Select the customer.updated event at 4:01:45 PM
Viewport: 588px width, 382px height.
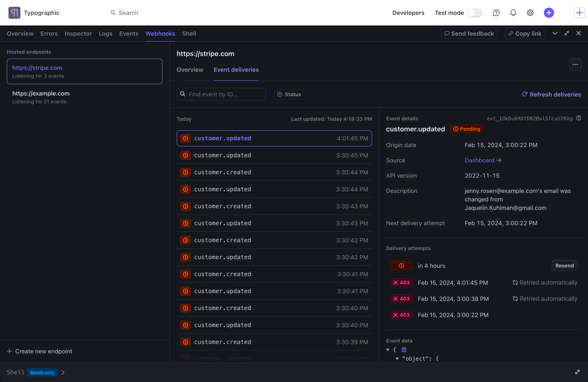coord(274,138)
